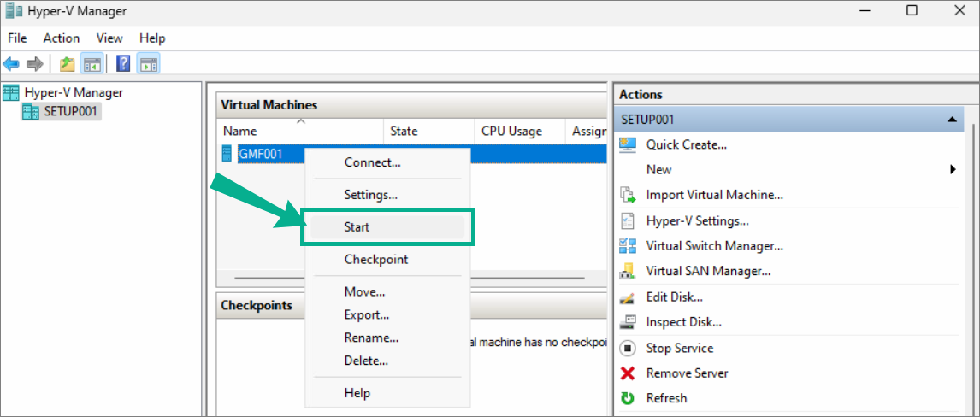Screen dimensions: 980x417
Task: Choose Move... from the context menu
Action: [x=387, y=291]
